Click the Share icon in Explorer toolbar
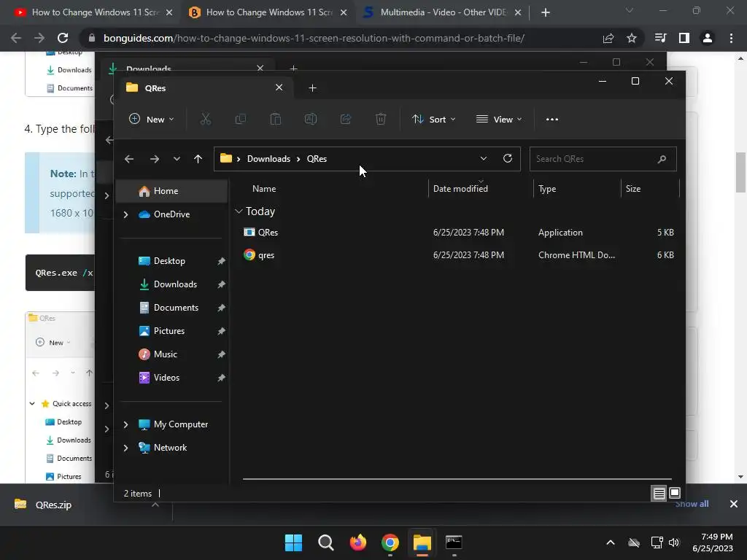This screenshot has width=747, height=560. tap(346, 119)
